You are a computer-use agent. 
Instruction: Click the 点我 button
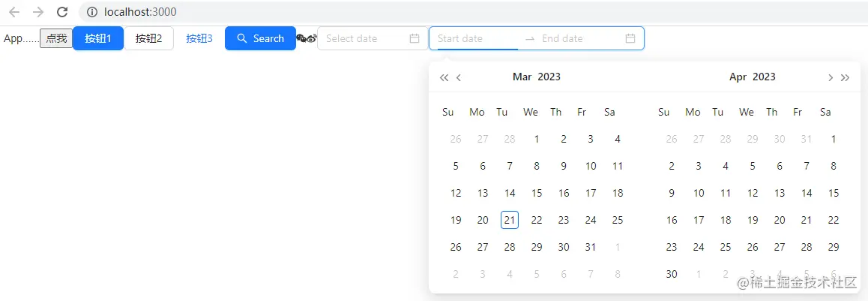point(56,38)
